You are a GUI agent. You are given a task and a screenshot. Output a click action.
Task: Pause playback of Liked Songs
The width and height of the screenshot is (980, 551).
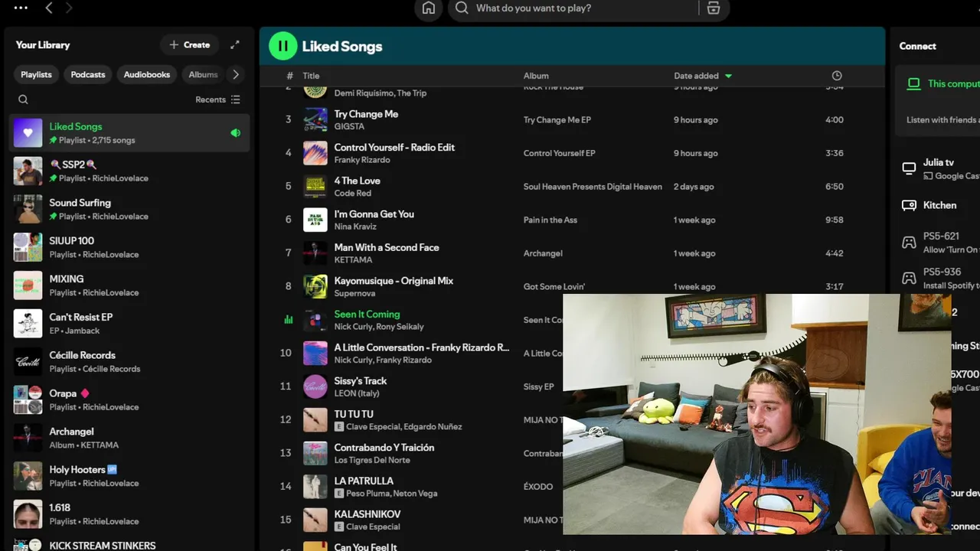pos(283,46)
